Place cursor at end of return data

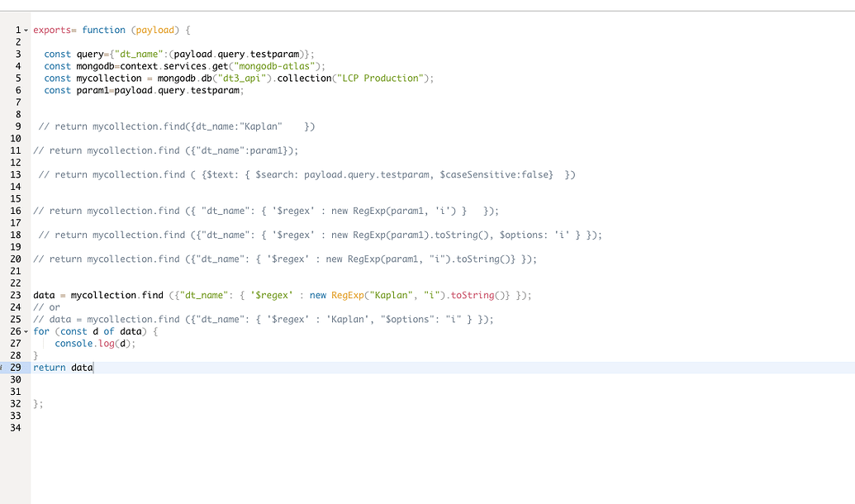coord(93,367)
